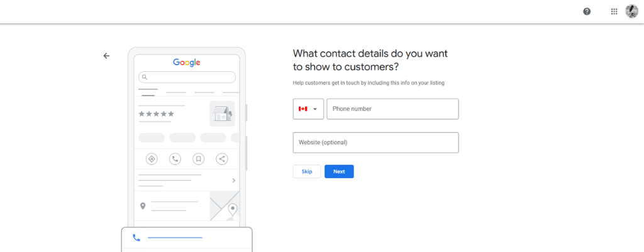
Task: Click the blue phone icon at bottom card
Action: click(136, 238)
